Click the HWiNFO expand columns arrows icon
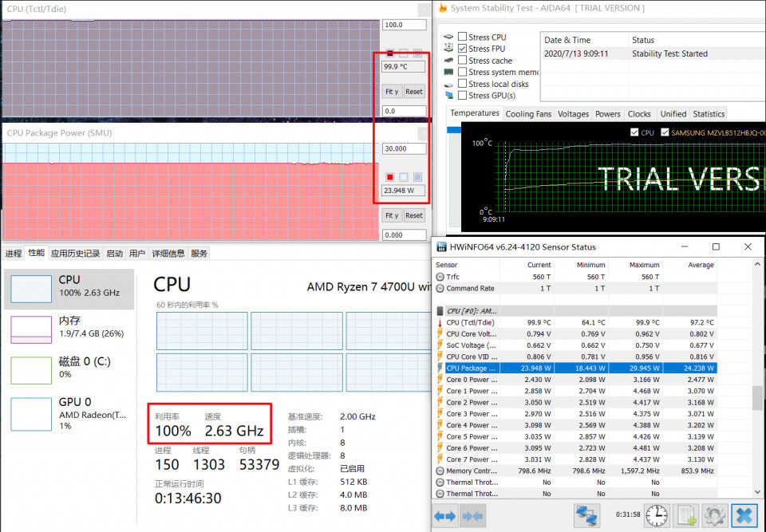 coord(446,516)
